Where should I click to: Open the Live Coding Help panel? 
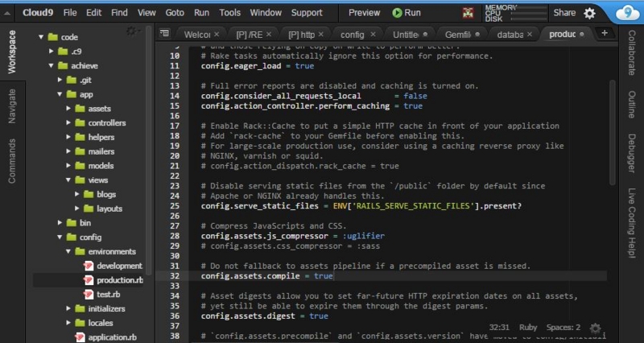click(x=632, y=223)
